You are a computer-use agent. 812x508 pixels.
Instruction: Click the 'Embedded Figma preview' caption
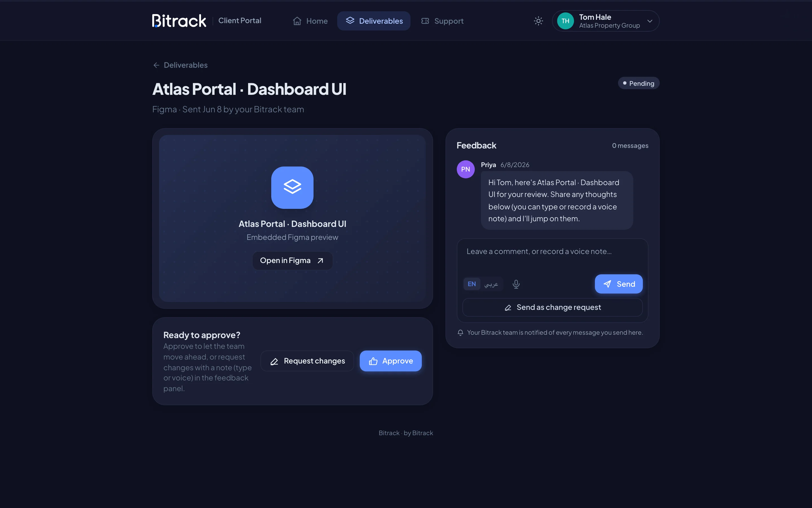coord(292,238)
